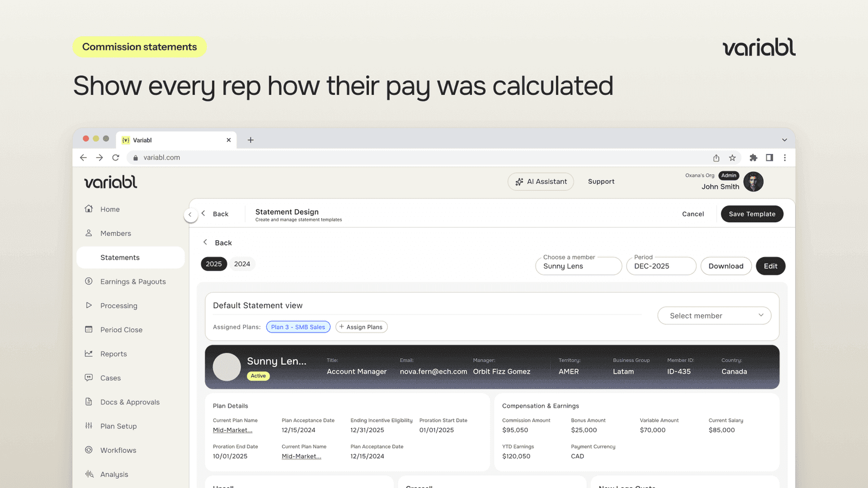The image size is (868, 488).
Task: Click John Smith profile avatar
Action: pos(753,182)
